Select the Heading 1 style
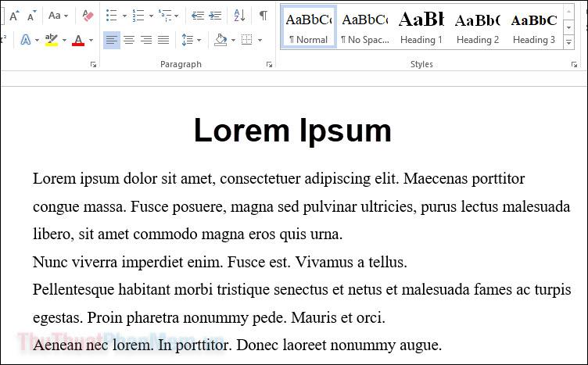Viewport: 588px width, 365px height. click(x=421, y=27)
